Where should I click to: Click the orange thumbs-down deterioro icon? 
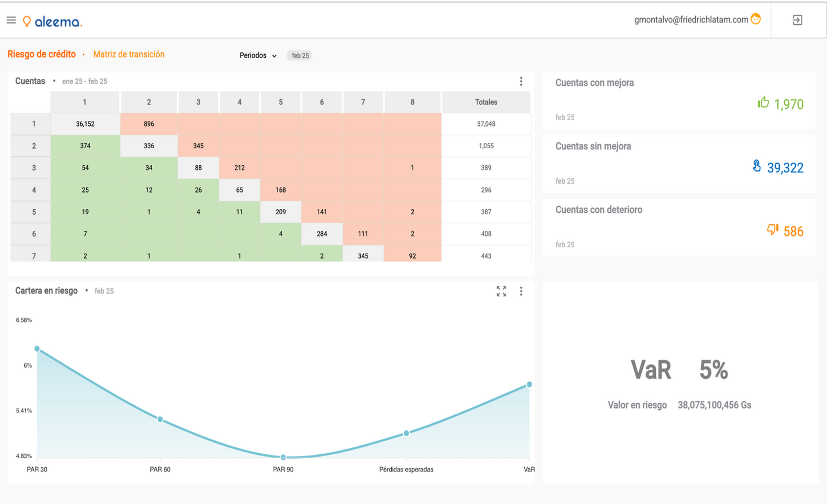[x=772, y=230]
